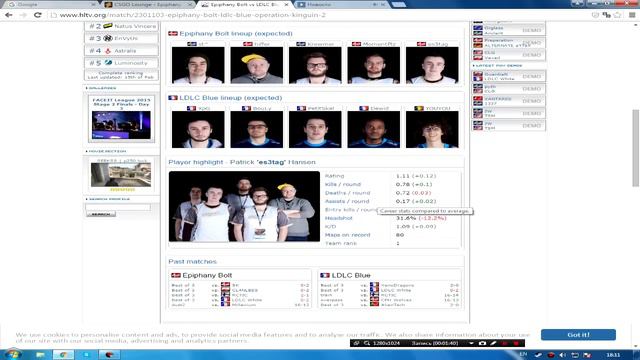
Task: Click the LDLC Blue French flag icon in lineup heading
Action: point(173,98)
